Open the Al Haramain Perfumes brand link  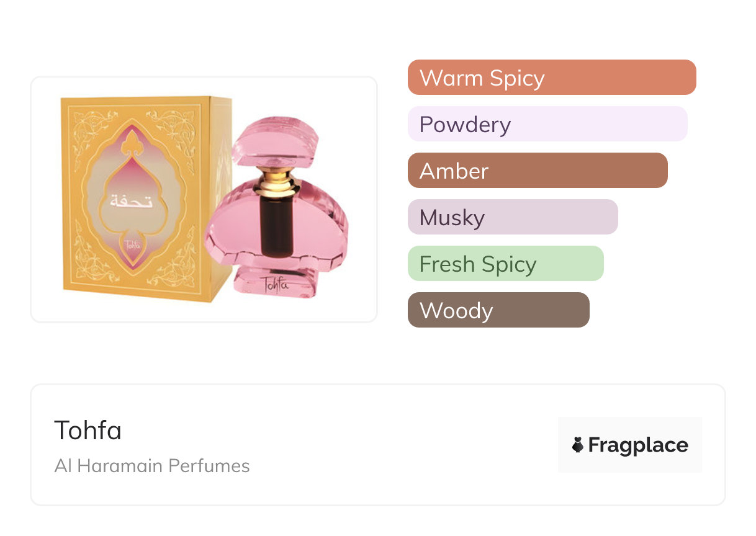(152, 466)
